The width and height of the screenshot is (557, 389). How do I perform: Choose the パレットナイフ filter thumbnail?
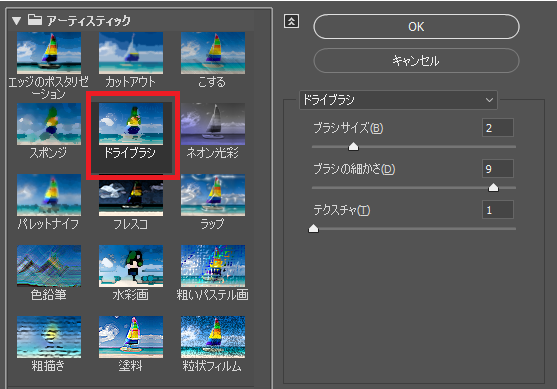tap(49, 195)
